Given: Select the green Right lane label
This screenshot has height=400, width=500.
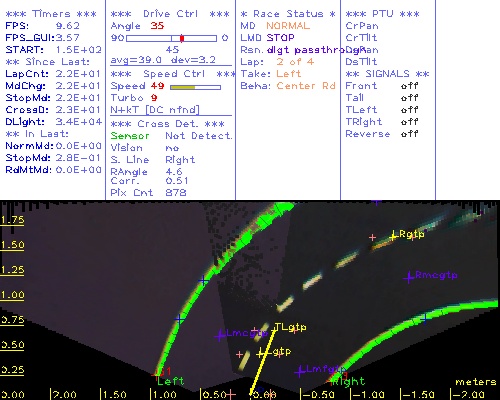Looking at the screenshot, I should click(350, 381).
